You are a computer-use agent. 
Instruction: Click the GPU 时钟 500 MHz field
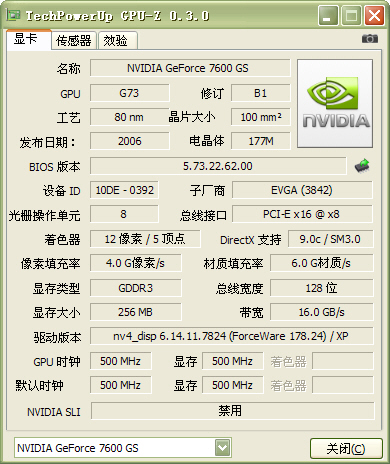point(121,361)
